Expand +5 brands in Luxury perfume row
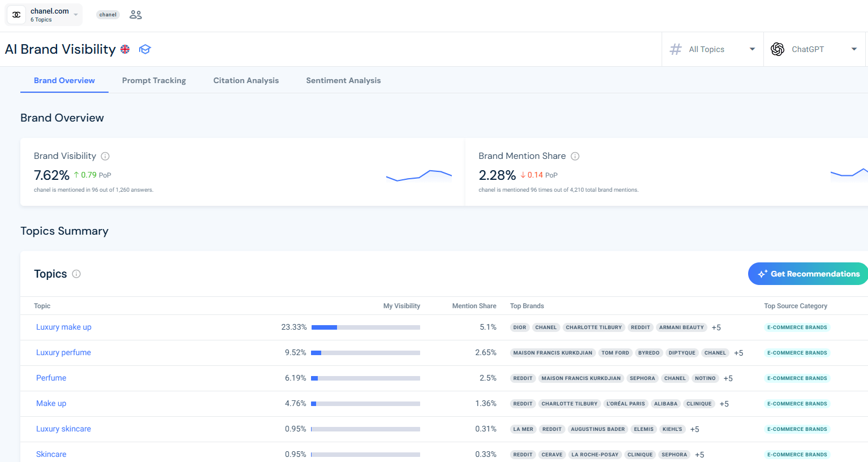 coord(739,353)
